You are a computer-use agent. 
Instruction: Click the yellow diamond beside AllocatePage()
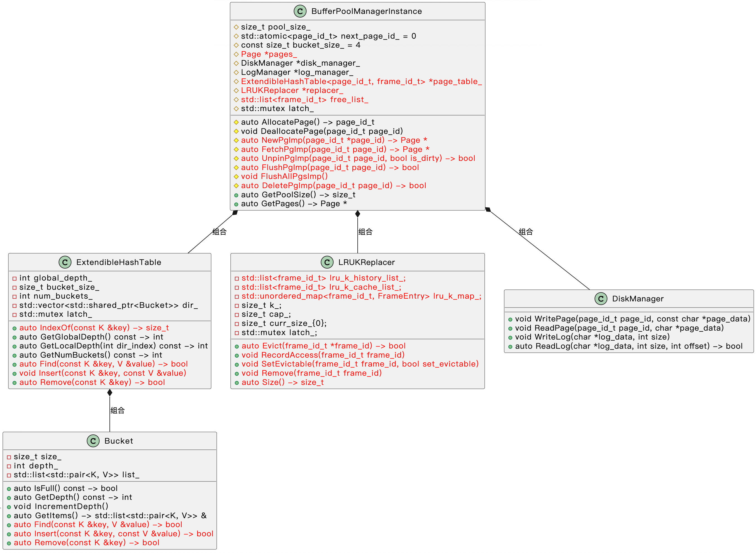pyautogui.click(x=236, y=122)
